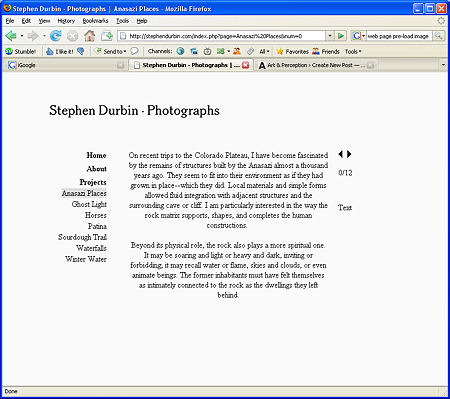Screen dimensions: 450x399
Task: Open Anasazi Places project link
Action: pyautogui.click(x=84, y=193)
